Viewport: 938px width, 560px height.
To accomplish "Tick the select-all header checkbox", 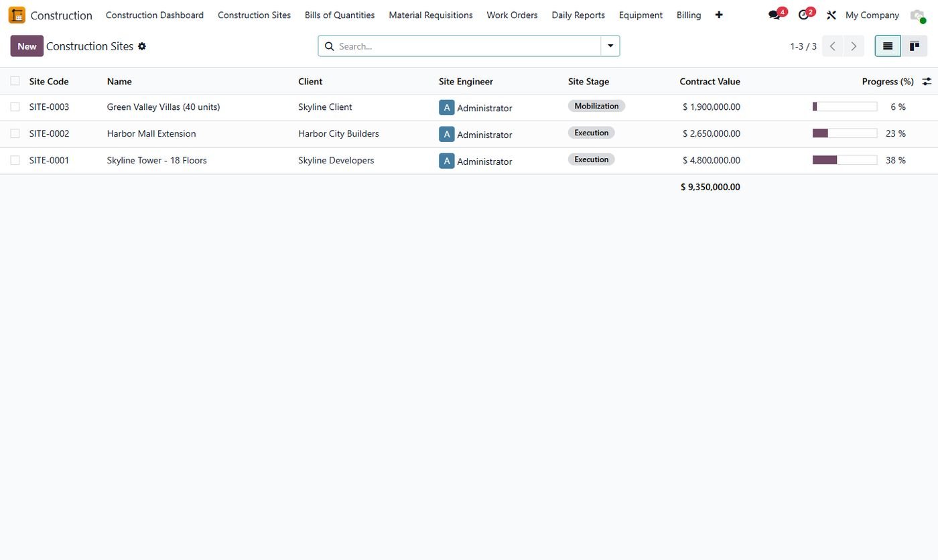I will pyautogui.click(x=15, y=81).
